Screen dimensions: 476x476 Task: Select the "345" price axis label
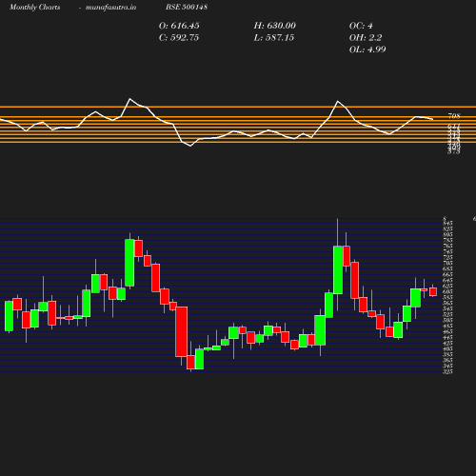tap(447, 366)
